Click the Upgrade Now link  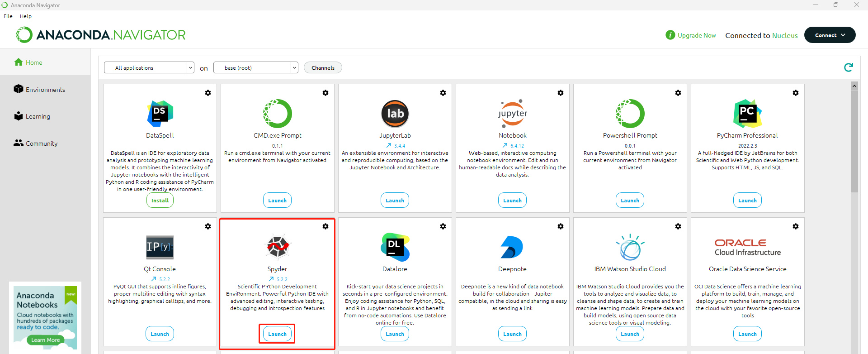click(697, 35)
